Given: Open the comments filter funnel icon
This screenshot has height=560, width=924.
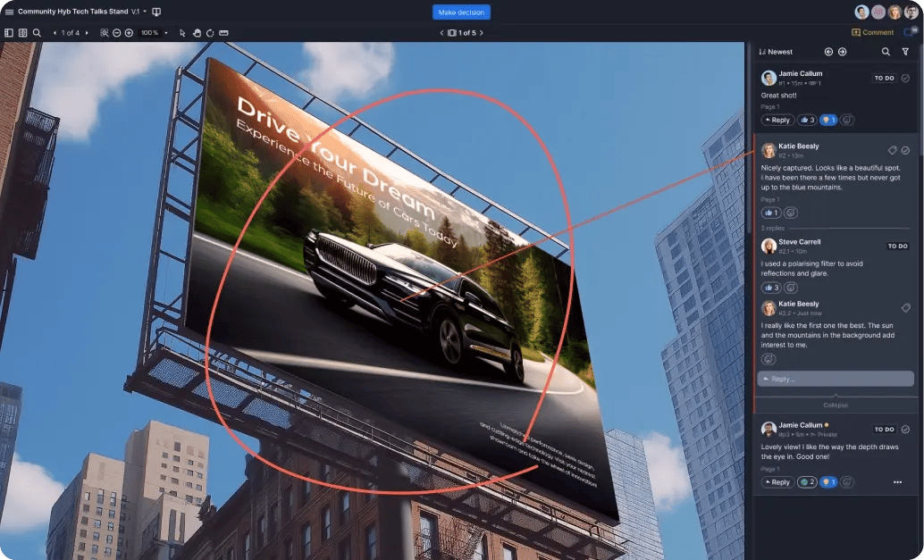Looking at the screenshot, I should coord(905,52).
